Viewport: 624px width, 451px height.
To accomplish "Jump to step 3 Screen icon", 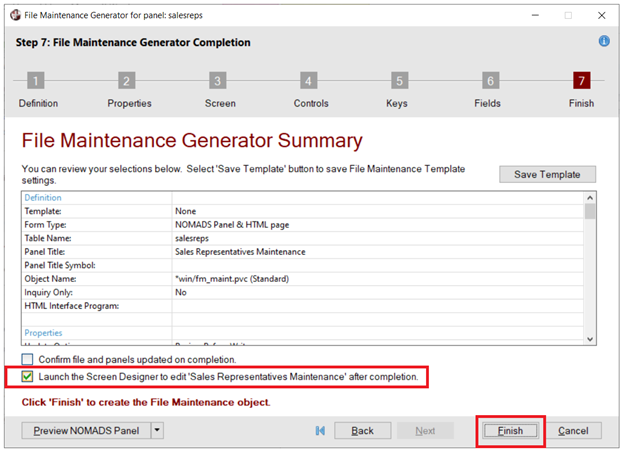I will pyautogui.click(x=217, y=82).
